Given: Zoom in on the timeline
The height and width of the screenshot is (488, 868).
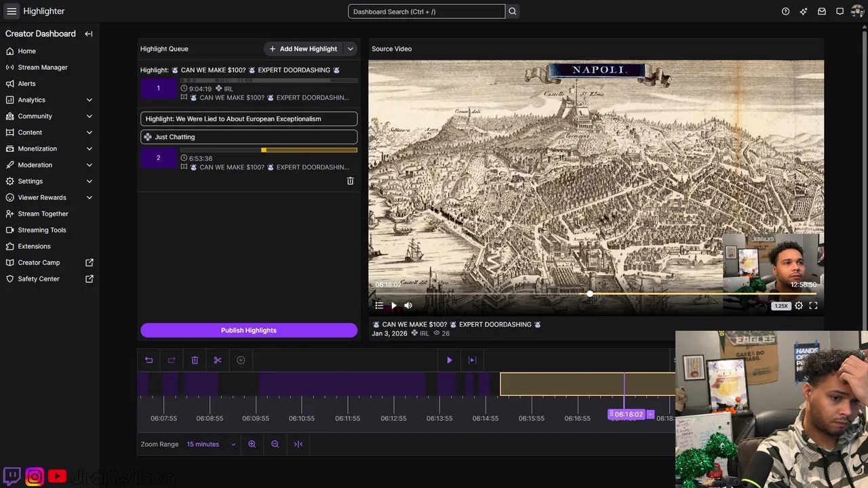Looking at the screenshot, I should click(252, 444).
